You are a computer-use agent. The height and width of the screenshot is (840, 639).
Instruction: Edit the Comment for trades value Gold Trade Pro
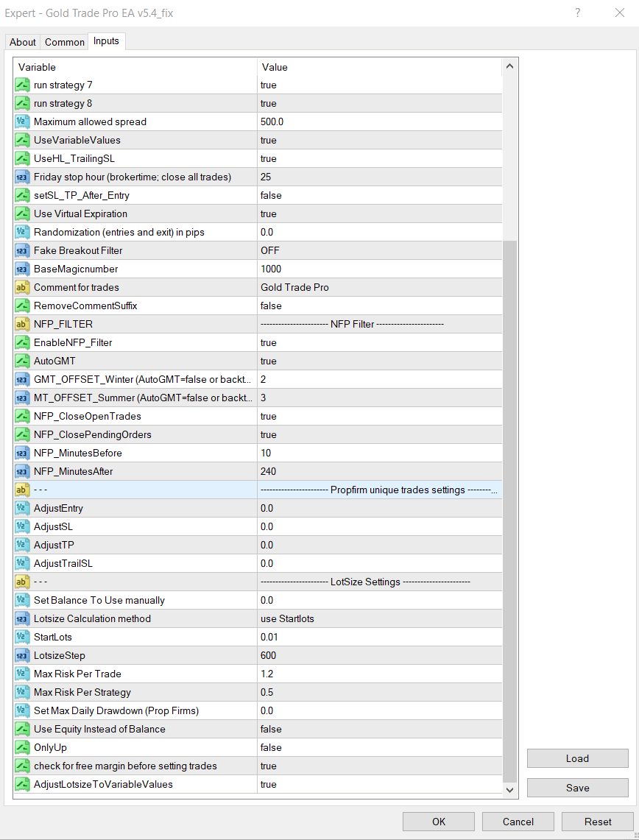[379, 287]
